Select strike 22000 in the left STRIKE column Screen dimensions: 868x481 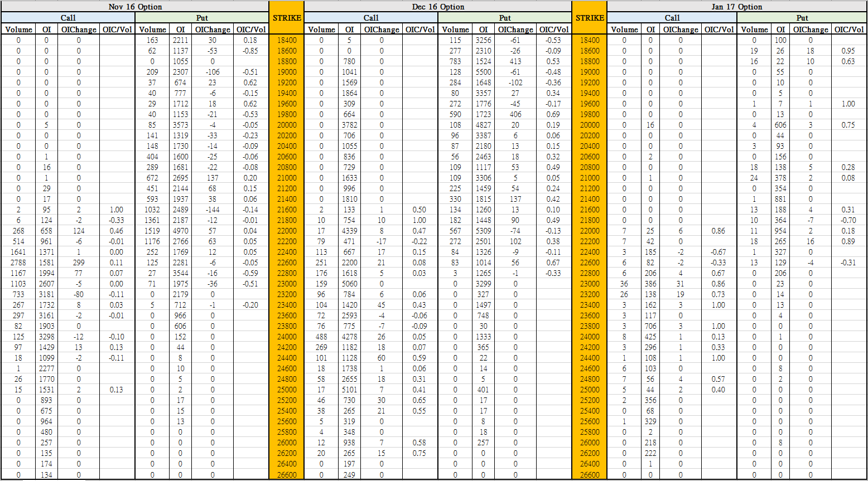click(x=287, y=231)
